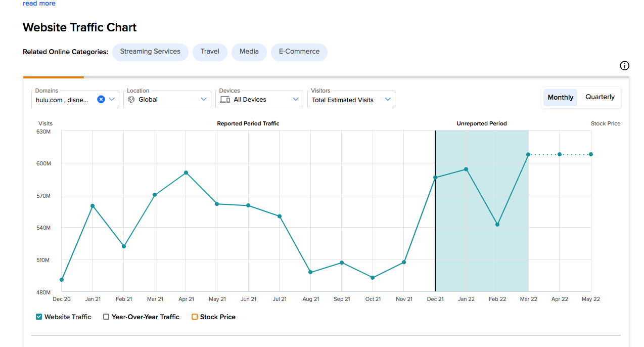Enable the Stock Price checkbox
644x347 pixels.
(195, 317)
